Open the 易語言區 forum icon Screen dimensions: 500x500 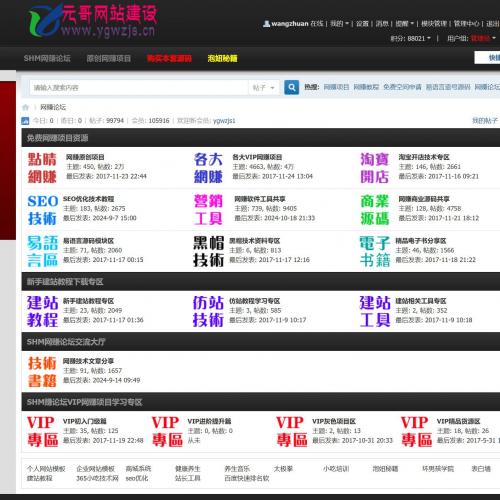coord(42,251)
